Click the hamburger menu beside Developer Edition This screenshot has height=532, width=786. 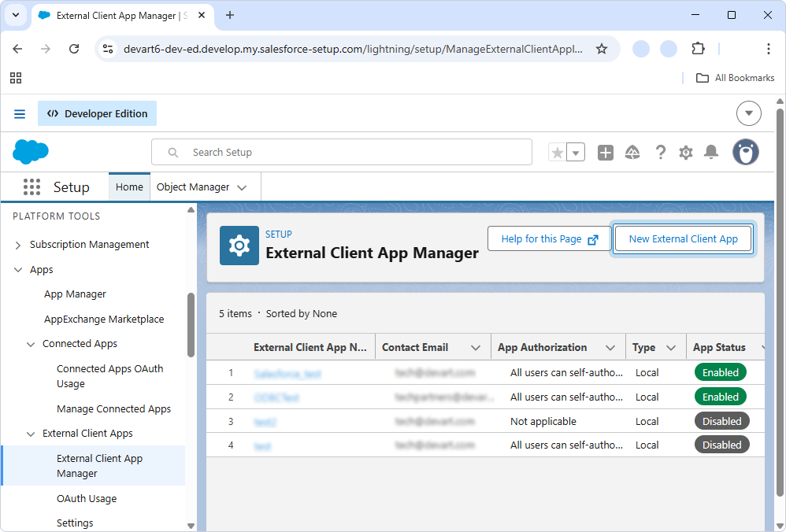[x=19, y=113]
